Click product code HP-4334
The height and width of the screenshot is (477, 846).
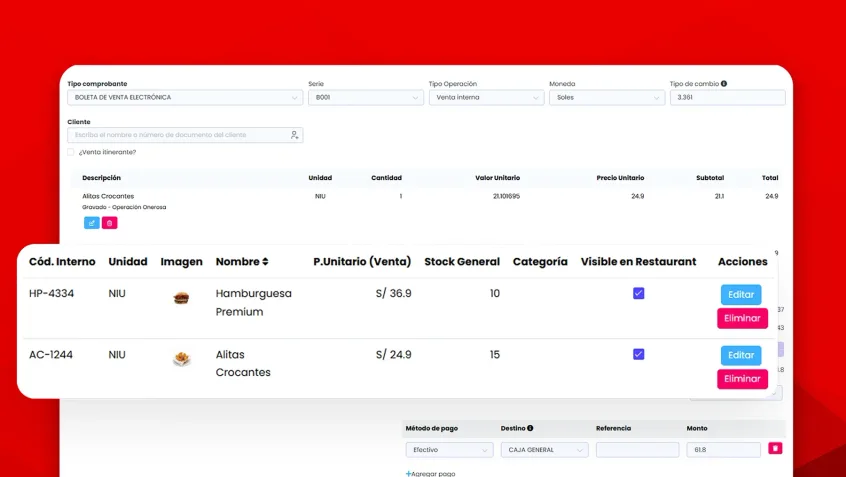coord(51,294)
